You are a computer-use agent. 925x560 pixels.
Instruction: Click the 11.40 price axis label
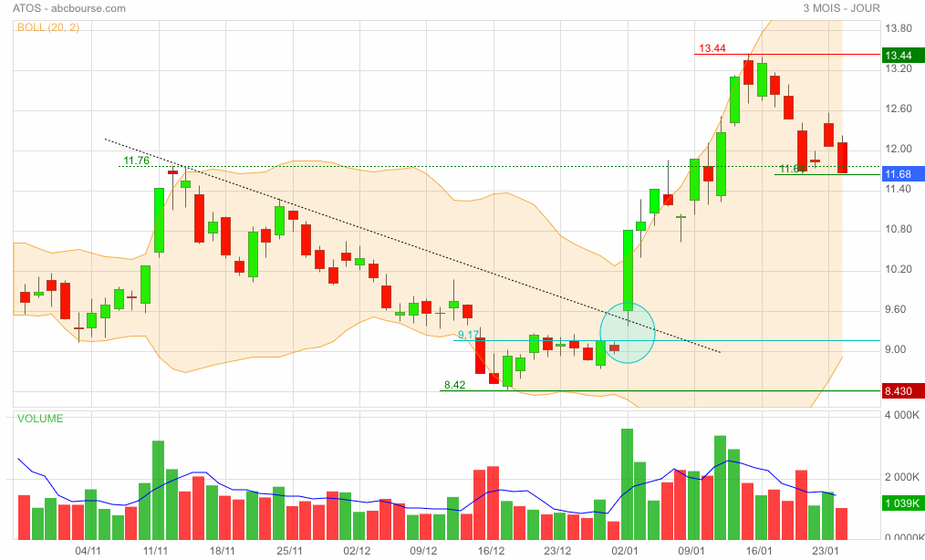click(899, 189)
